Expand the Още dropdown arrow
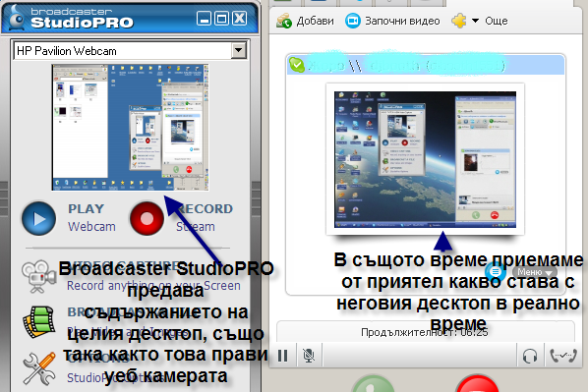The height and width of the screenshot is (392, 588). 475,21
